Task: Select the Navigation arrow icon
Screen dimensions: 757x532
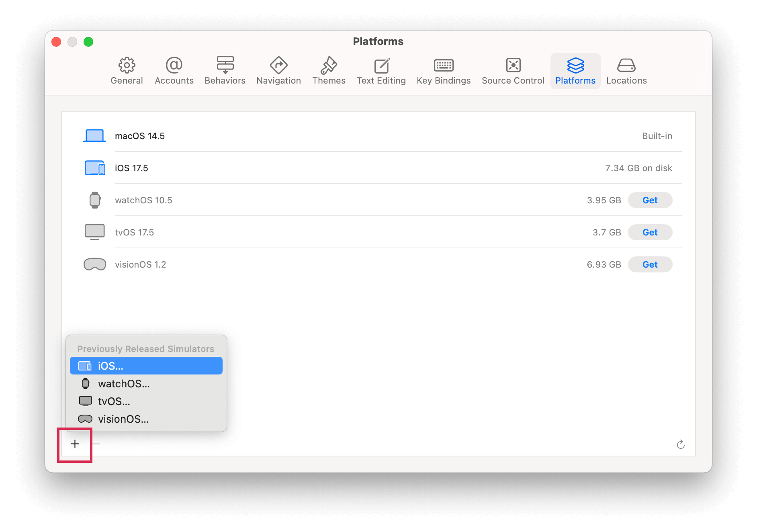Action: [278, 65]
